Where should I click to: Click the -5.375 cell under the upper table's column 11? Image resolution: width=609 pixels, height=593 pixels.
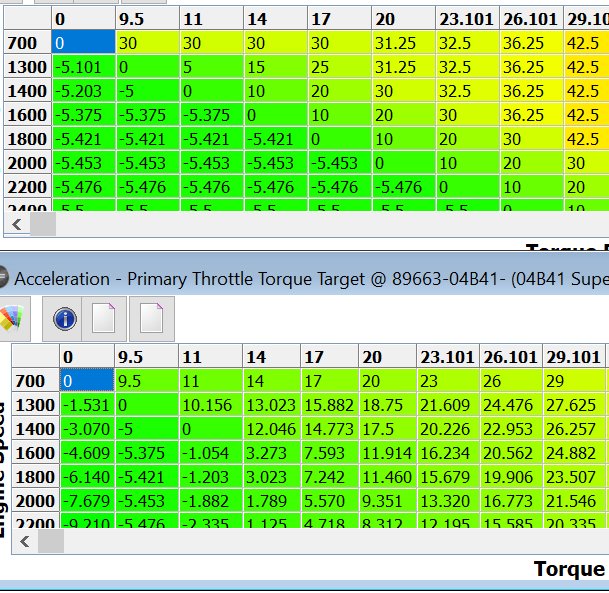212,115
